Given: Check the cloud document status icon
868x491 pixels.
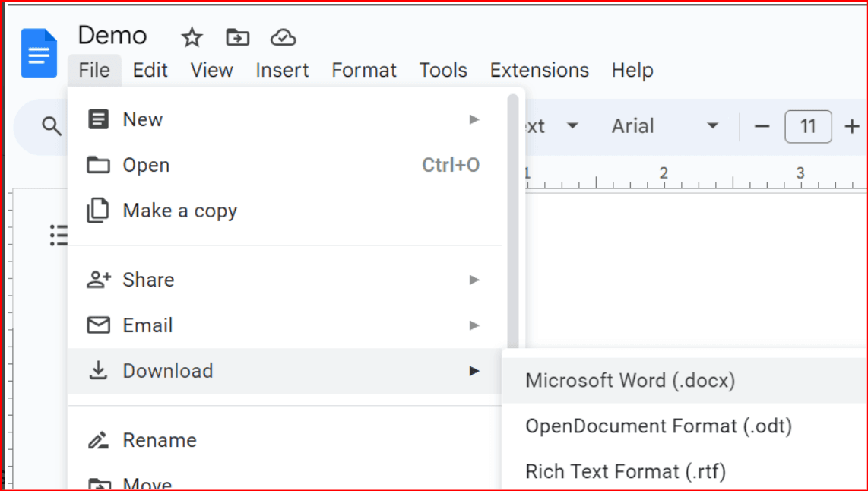Looking at the screenshot, I should coord(283,37).
